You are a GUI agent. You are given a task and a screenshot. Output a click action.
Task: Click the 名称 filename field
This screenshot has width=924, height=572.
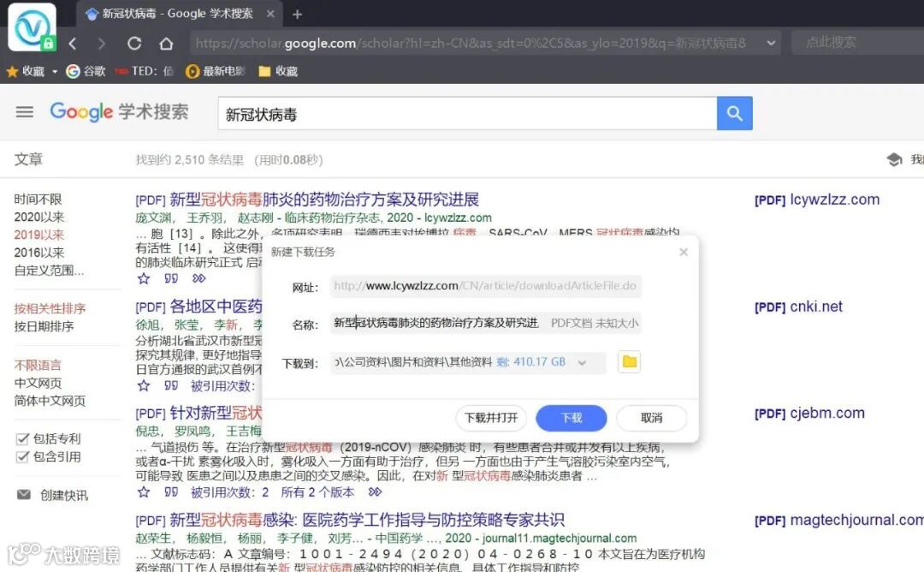(486, 323)
